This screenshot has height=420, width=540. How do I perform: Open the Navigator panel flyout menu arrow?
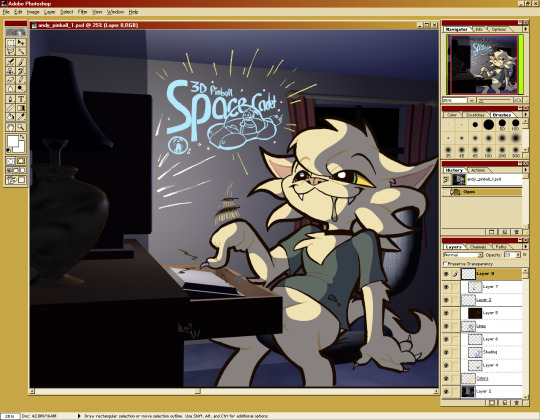point(526,29)
